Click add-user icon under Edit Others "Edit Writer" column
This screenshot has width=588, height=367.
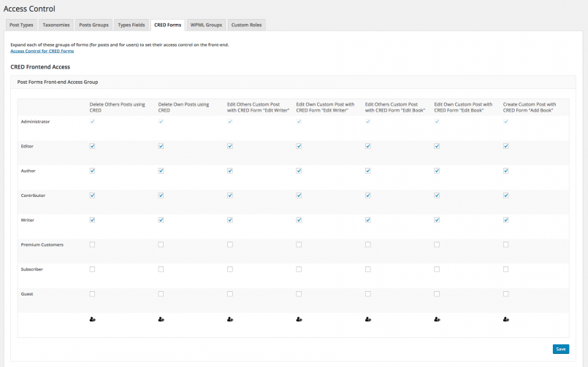pos(230,320)
